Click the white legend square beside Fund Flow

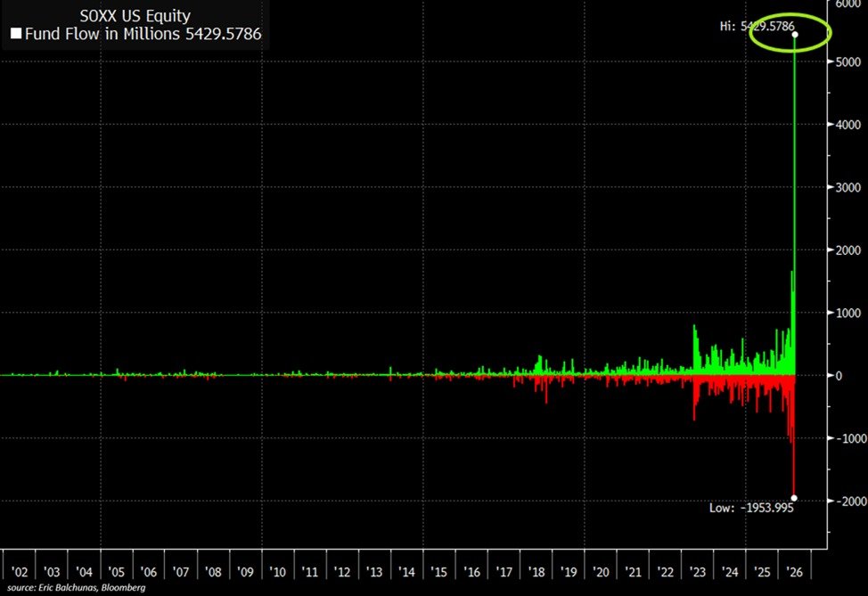16,34
